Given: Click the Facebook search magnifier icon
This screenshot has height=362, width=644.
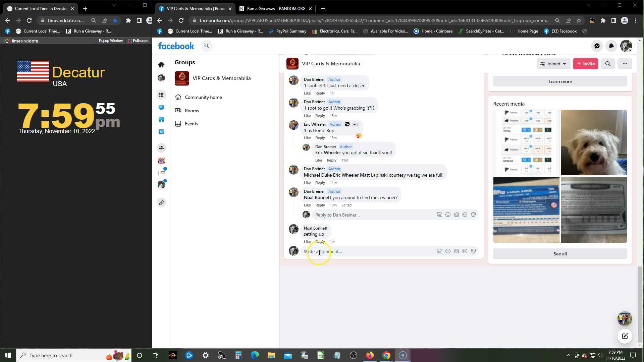Looking at the screenshot, I should click(207, 46).
